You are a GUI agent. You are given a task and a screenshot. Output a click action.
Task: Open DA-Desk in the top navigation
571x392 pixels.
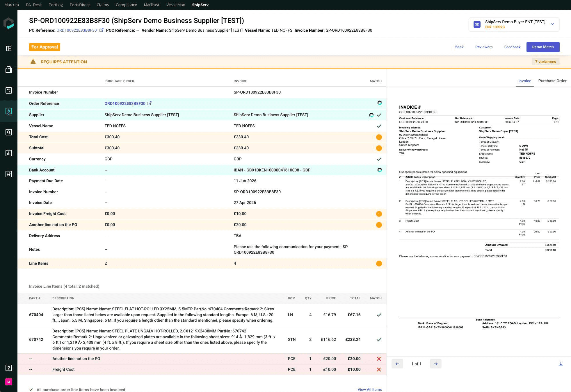34,5
